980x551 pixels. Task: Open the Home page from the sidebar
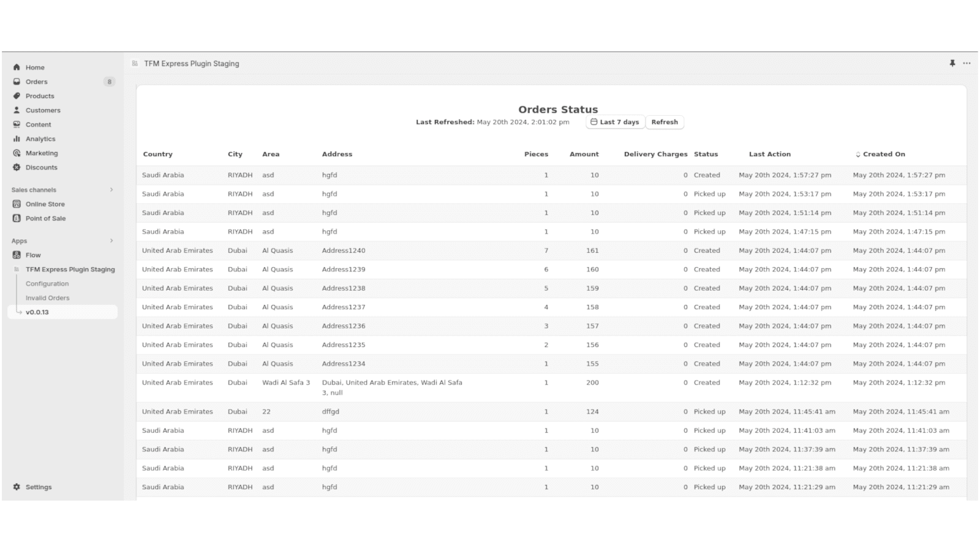[18, 67]
